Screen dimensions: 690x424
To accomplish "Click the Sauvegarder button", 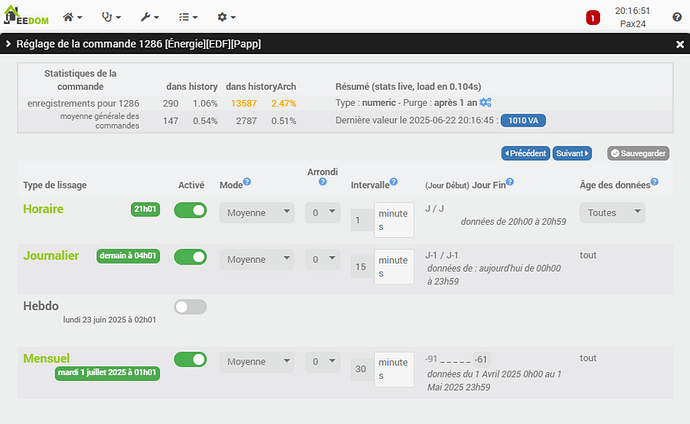I will pyautogui.click(x=638, y=153).
